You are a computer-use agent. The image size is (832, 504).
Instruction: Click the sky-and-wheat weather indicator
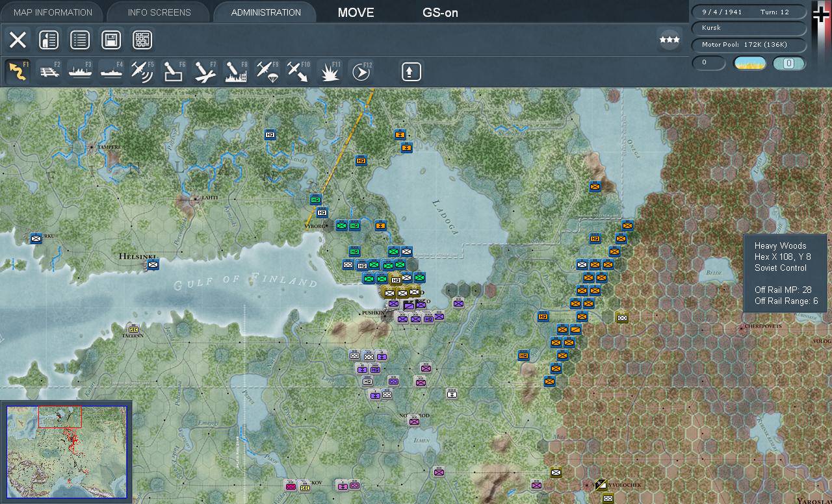point(749,63)
